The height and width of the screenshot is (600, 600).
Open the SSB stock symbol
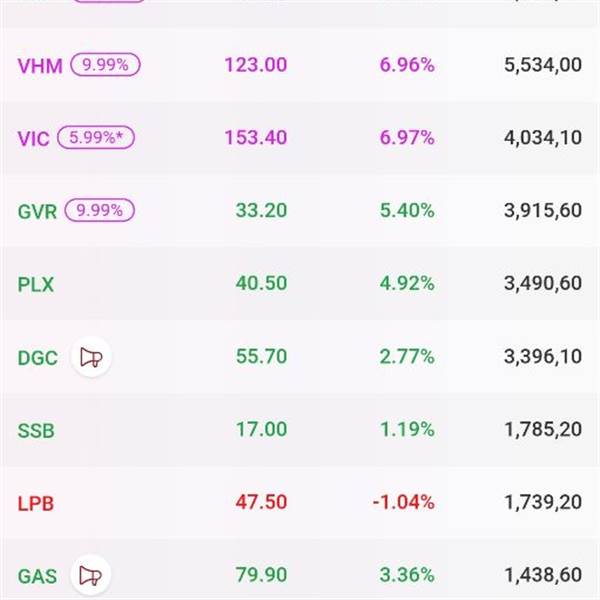pyautogui.click(x=36, y=431)
